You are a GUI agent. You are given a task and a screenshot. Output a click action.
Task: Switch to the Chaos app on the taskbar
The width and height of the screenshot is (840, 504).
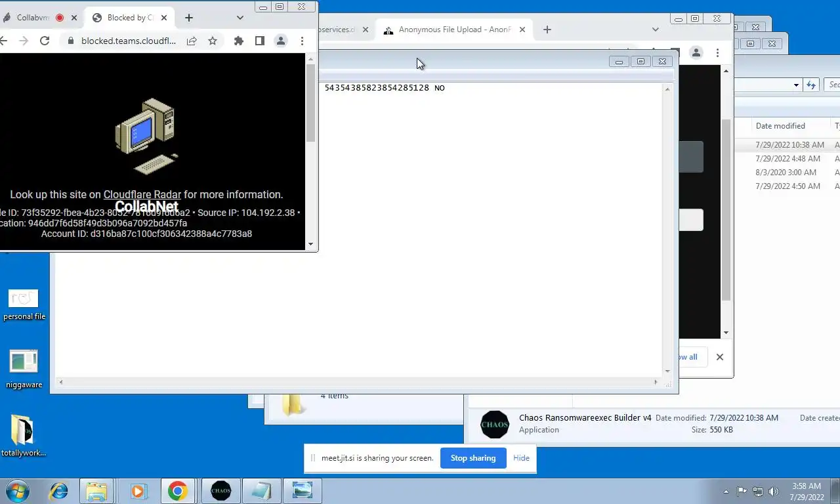tap(221, 491)
